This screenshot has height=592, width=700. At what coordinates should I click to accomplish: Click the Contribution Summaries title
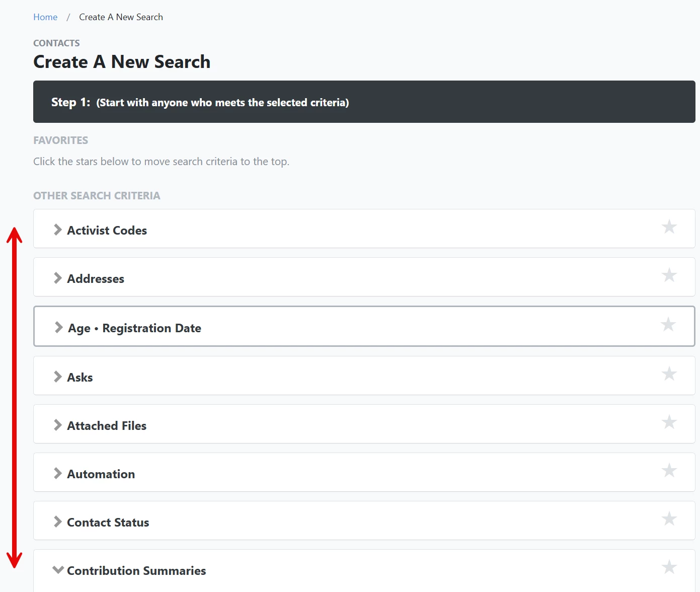136,571
